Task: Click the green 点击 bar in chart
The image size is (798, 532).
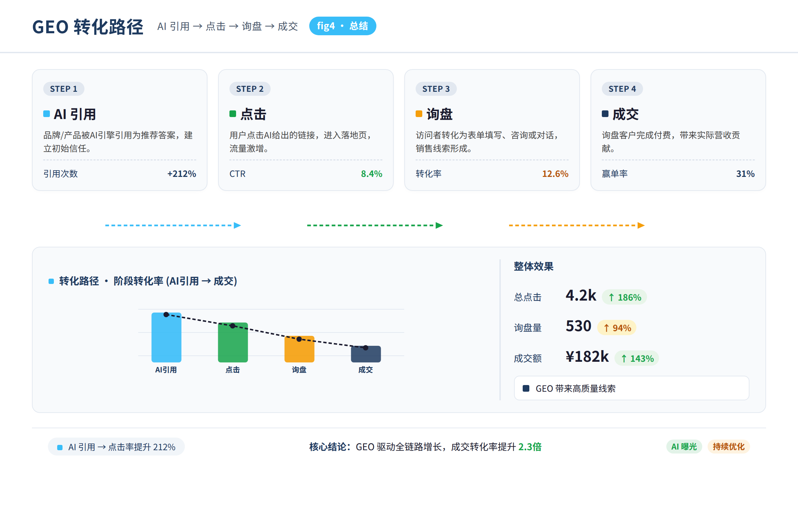Action: 233,342
